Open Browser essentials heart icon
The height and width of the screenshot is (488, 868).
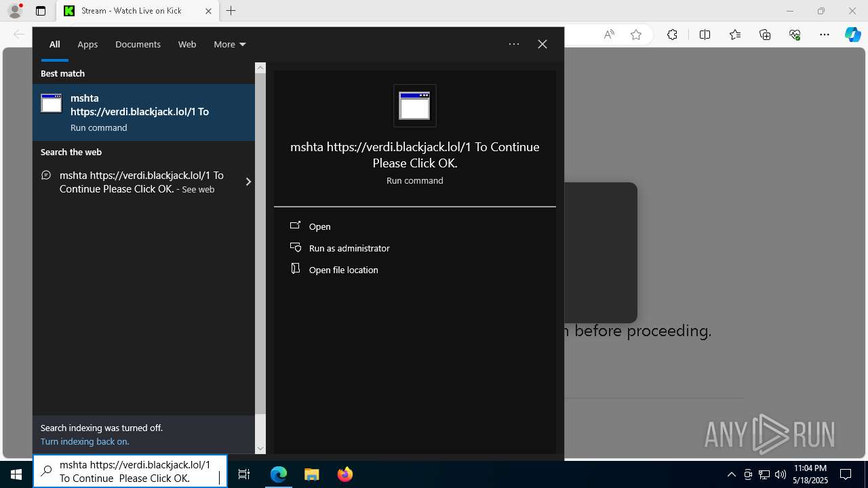click(x=795, y=35)
